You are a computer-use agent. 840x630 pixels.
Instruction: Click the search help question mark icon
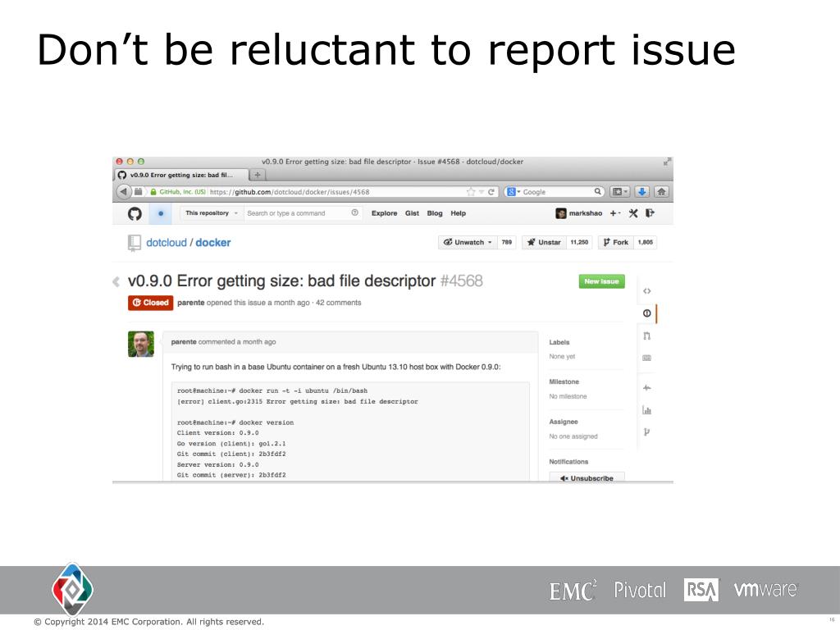(x=354, y=212)
